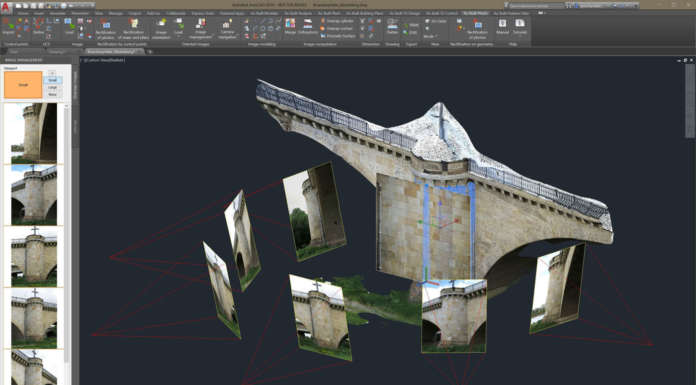Image resolution: width=696 pixels, height=385 pixels.
Task: Select the Unwrap cone command
Action: point(336,28)
